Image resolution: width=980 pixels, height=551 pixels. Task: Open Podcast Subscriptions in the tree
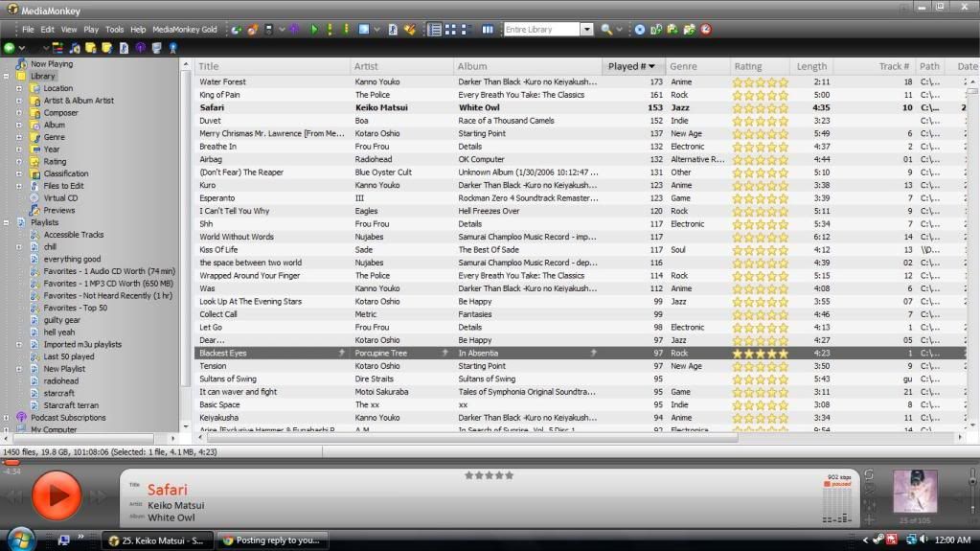tap(67, 418)
